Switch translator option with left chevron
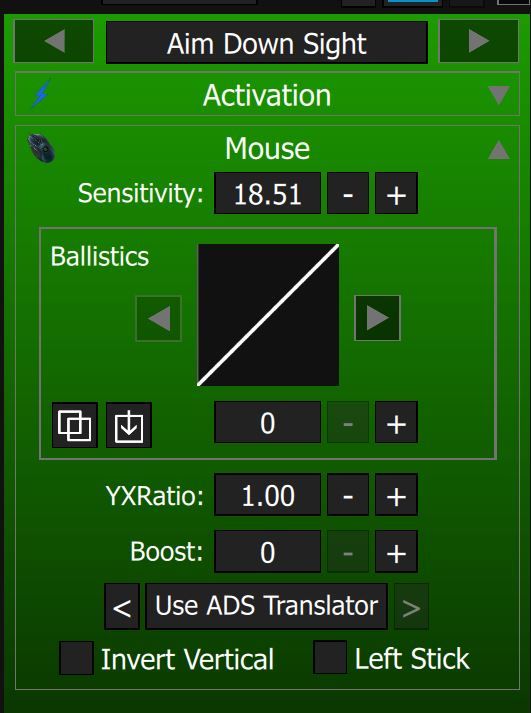531x713 pixels. (122, 607)
